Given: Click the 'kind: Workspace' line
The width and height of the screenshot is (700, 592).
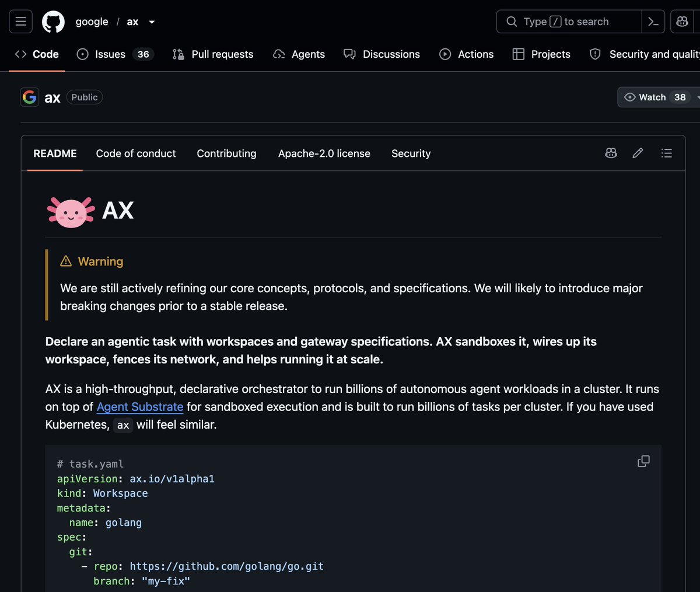Looking at the screenshot, I should click(x=102, y=493).
